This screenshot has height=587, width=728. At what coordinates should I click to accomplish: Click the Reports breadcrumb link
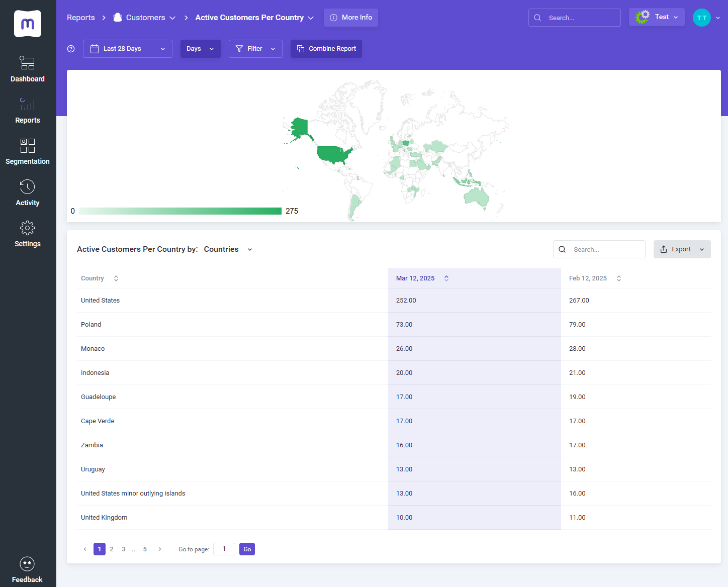pos(81,18)
